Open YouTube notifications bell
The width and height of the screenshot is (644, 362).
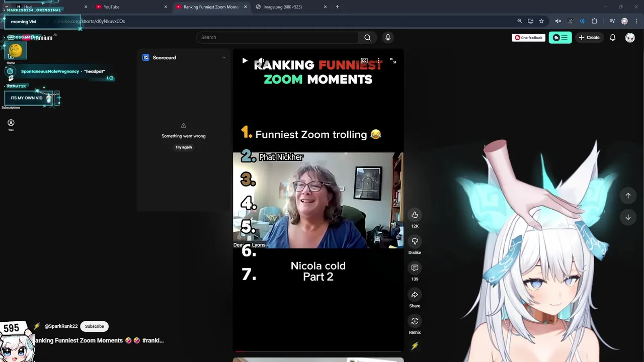(613, 37)
